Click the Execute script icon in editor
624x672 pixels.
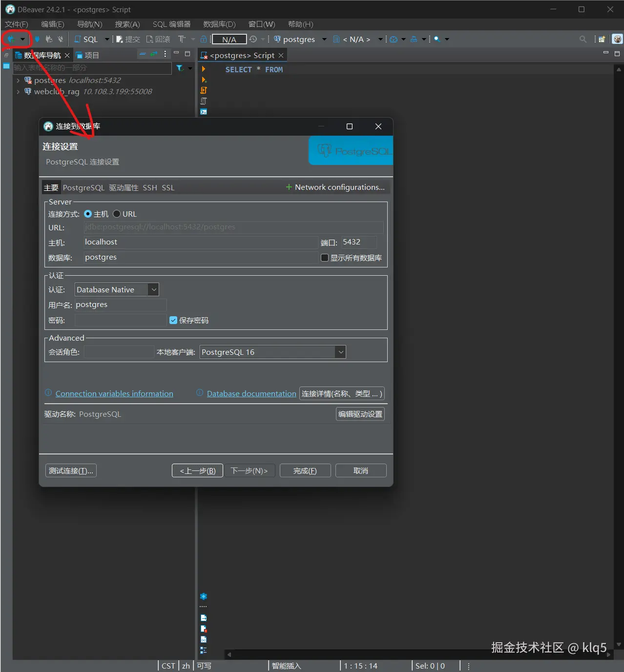point(204,90)
